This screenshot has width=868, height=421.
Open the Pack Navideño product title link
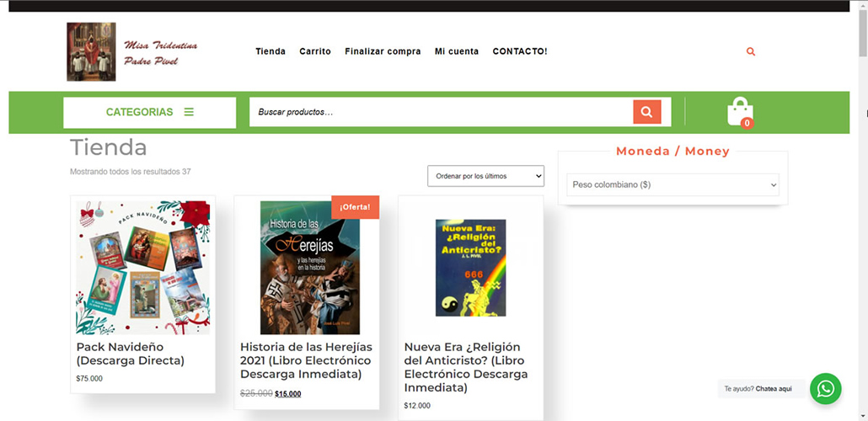(x=130, y=354)
